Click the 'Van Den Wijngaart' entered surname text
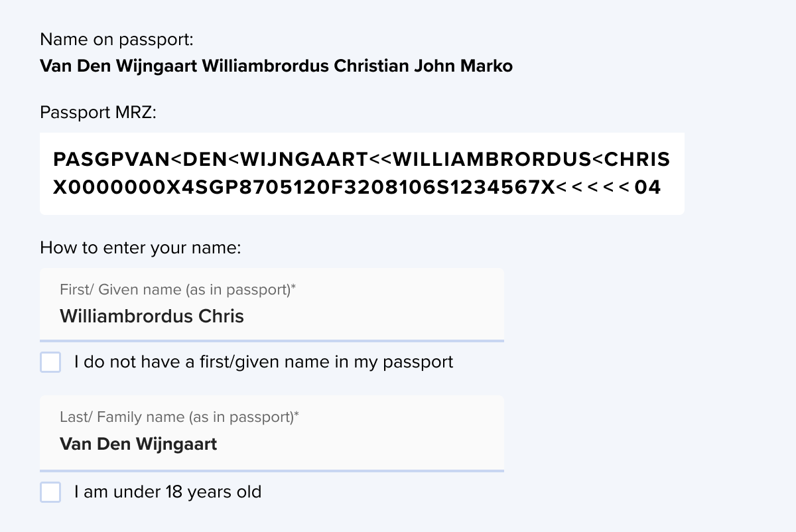The height and width of the screenshot is (532, 796). 138,444
